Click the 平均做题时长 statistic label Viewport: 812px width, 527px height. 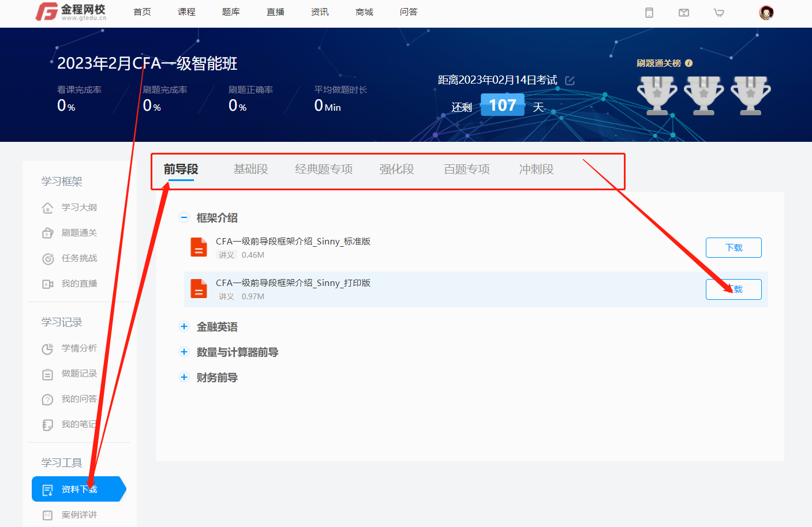tap(340, 90)
